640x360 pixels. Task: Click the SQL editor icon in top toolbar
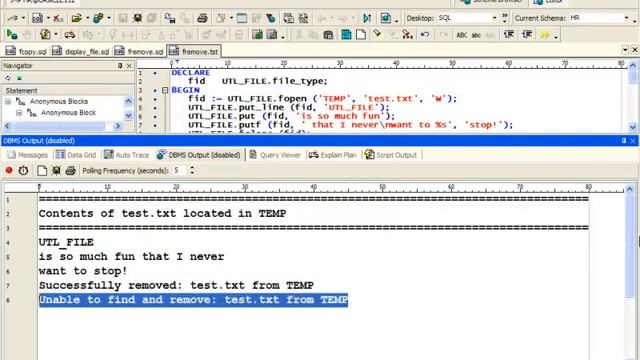37,18
